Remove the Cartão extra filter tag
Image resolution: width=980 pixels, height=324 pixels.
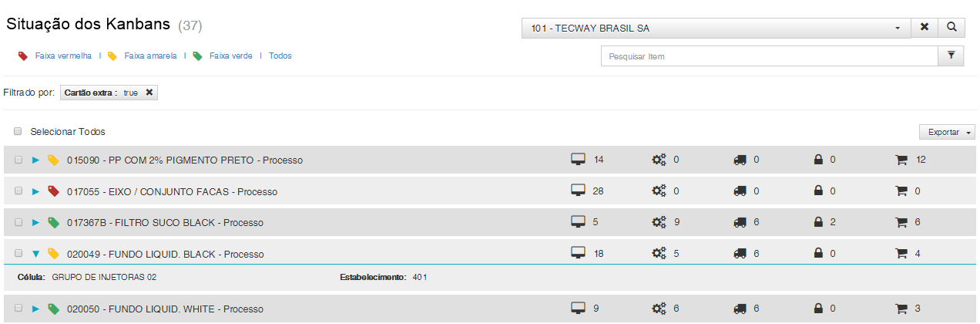[149, 93]
